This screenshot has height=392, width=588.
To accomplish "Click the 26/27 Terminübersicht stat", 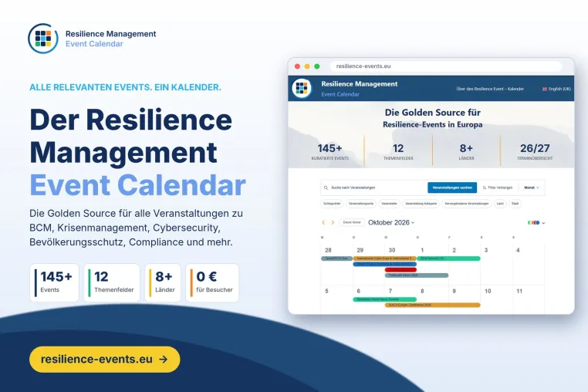I will pos(535,151).
